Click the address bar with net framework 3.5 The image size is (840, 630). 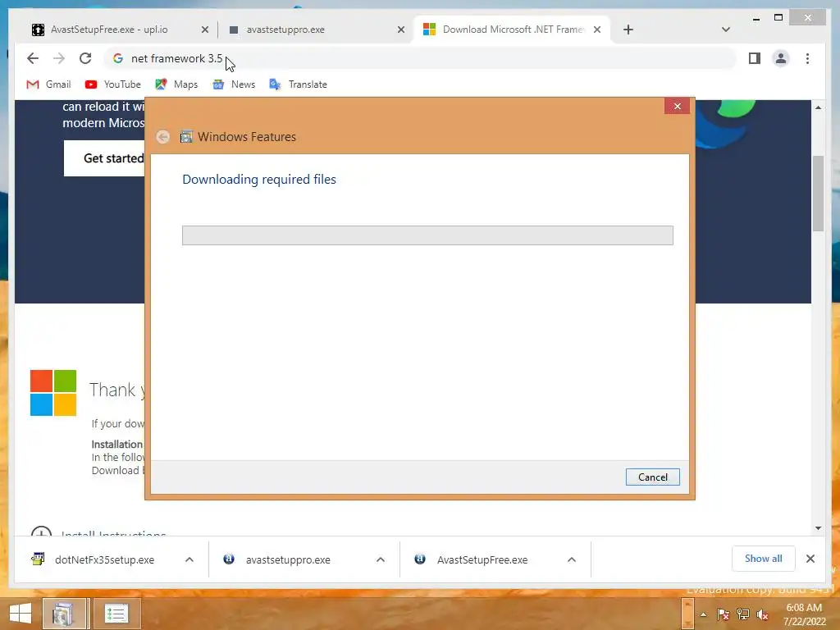421,58
